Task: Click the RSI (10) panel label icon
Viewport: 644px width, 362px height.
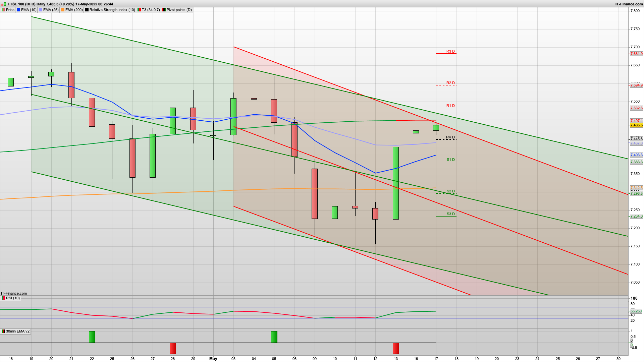Action: (3, 298)
